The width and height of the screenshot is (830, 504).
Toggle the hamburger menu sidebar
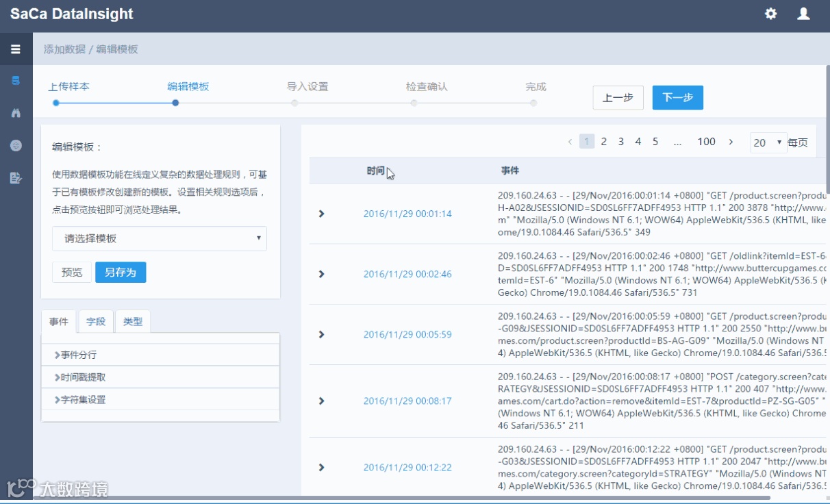[16, 49]
